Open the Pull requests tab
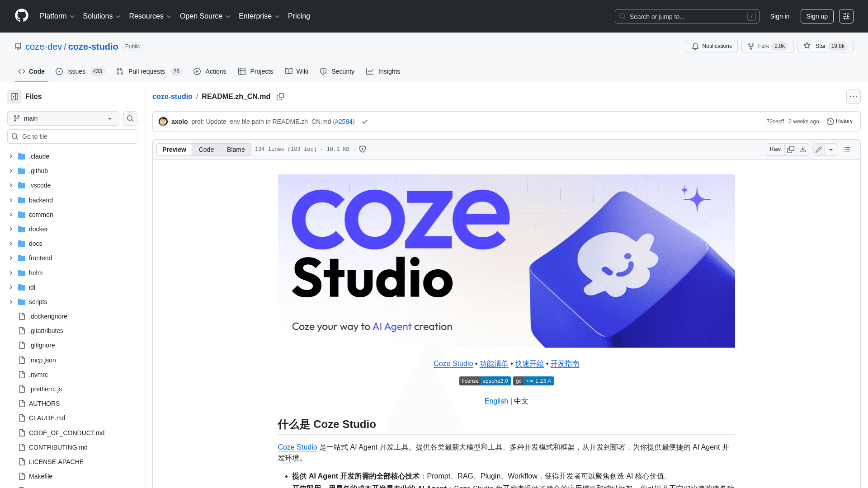 point(146,71)
